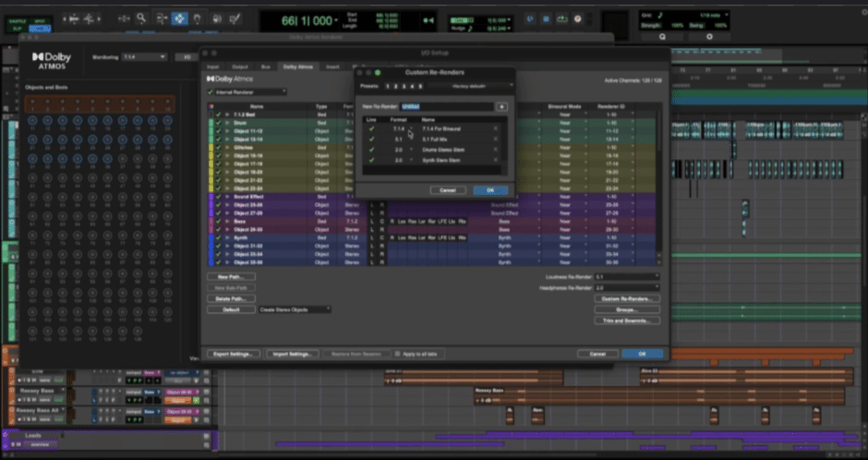Click the main counter display 66|1|000
The height and width of the screenshot is (460, 868).
point(307,20)
